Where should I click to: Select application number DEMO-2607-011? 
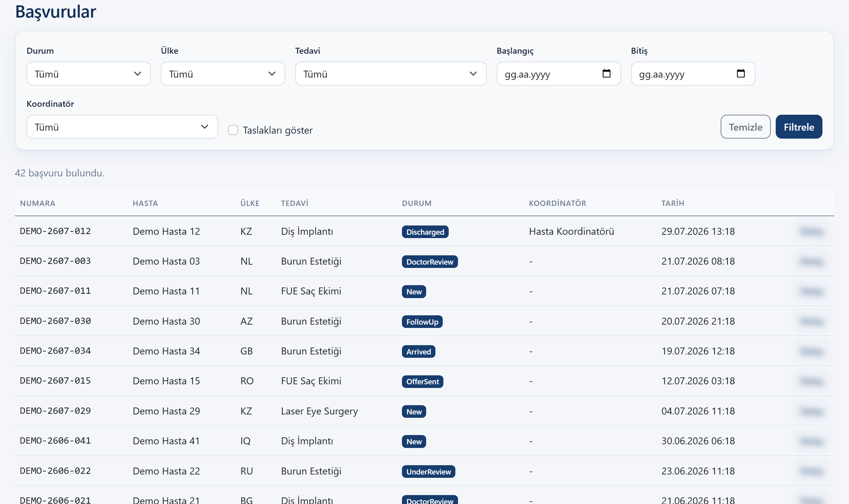[x=55, y=291]
